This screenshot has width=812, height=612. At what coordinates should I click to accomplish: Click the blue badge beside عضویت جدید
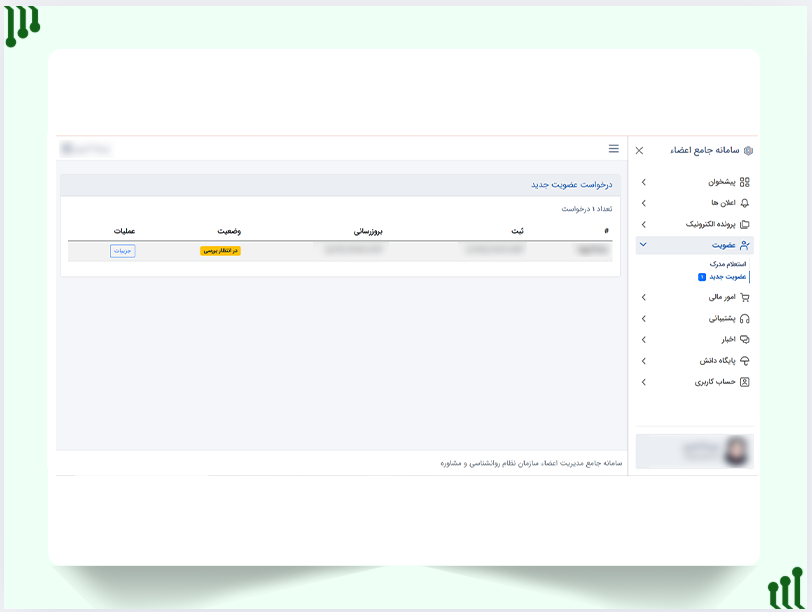(702, 277)
